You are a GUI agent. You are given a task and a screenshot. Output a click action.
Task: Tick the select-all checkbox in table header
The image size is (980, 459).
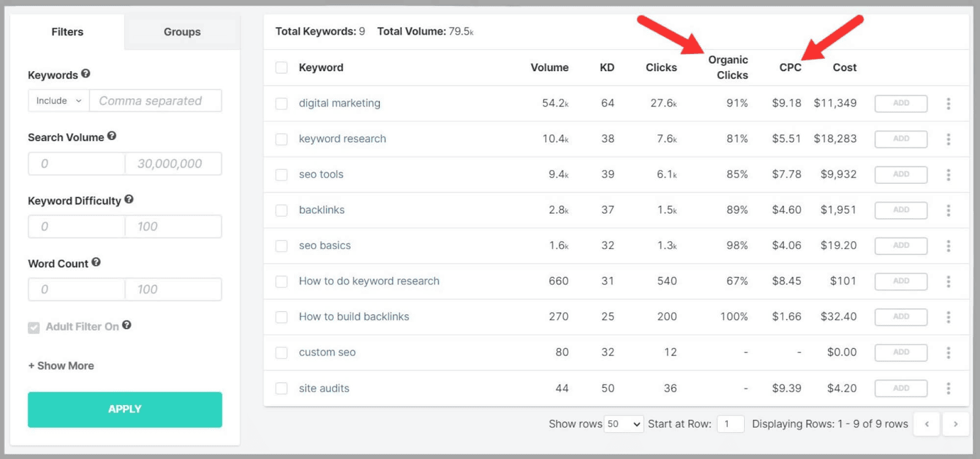[x=282, y=67]
